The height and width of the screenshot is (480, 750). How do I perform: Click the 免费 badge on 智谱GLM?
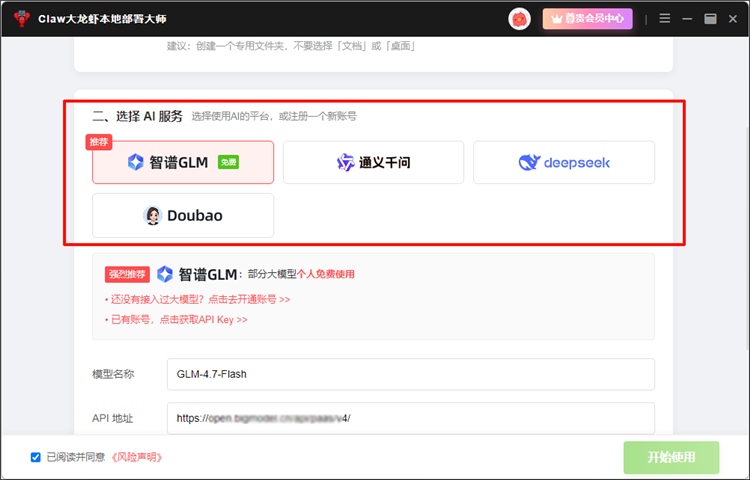click(228, 162)
